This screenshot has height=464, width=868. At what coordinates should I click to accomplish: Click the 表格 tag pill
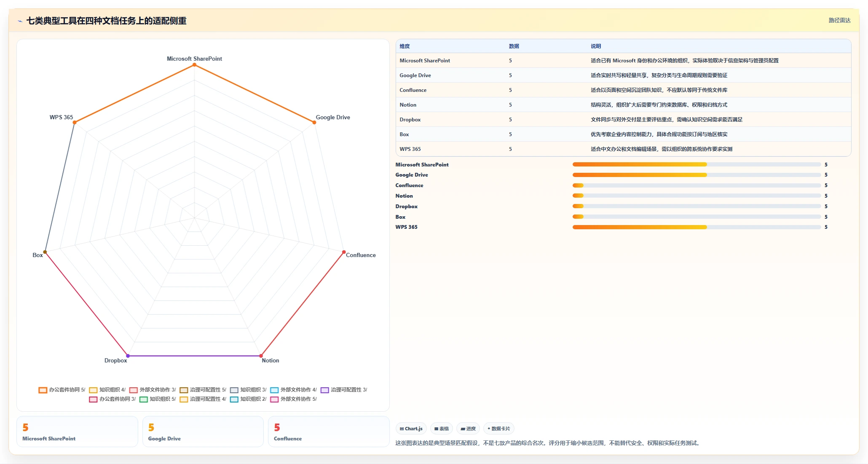tap(442, 429)
